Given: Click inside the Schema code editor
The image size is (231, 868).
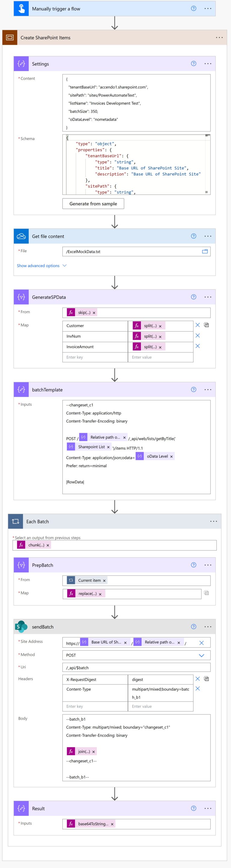Looking at the screenshot, I should pos(136,164).
